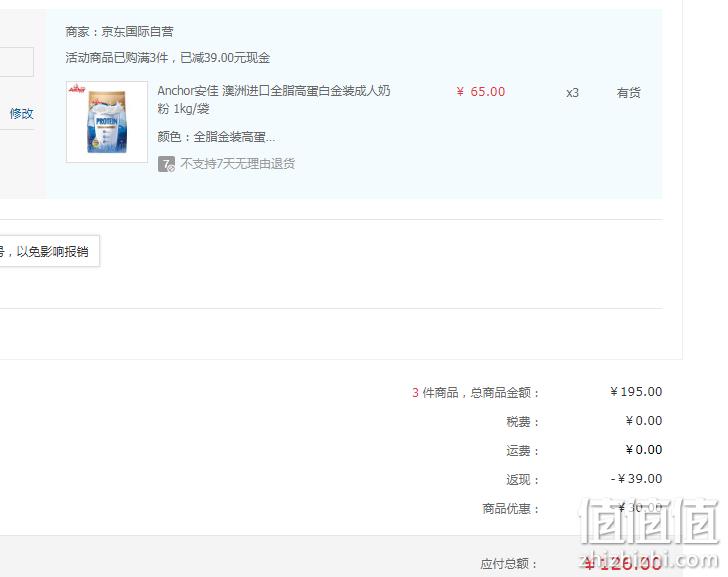This screenshot has width=728, height=577.
Task: Click the 返现 -¥39.00 value
Action: (x=637, y=479)
